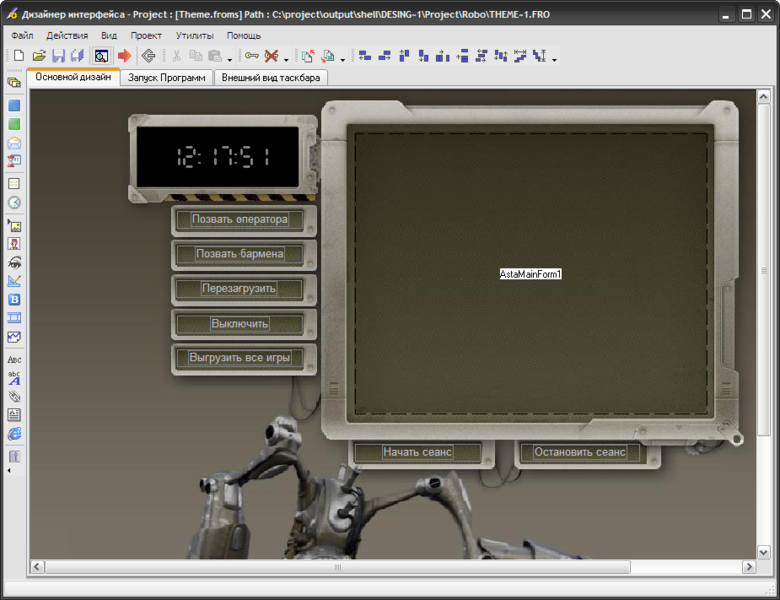
Task: Select the envelope mail component
Action: tap(14, 143)
